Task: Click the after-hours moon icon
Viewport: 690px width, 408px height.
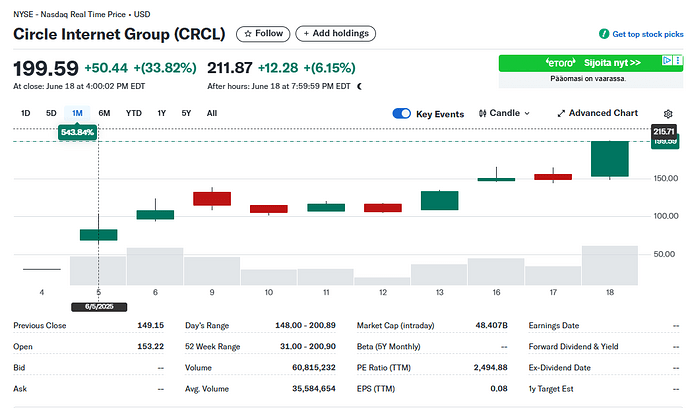Action: 359,86
